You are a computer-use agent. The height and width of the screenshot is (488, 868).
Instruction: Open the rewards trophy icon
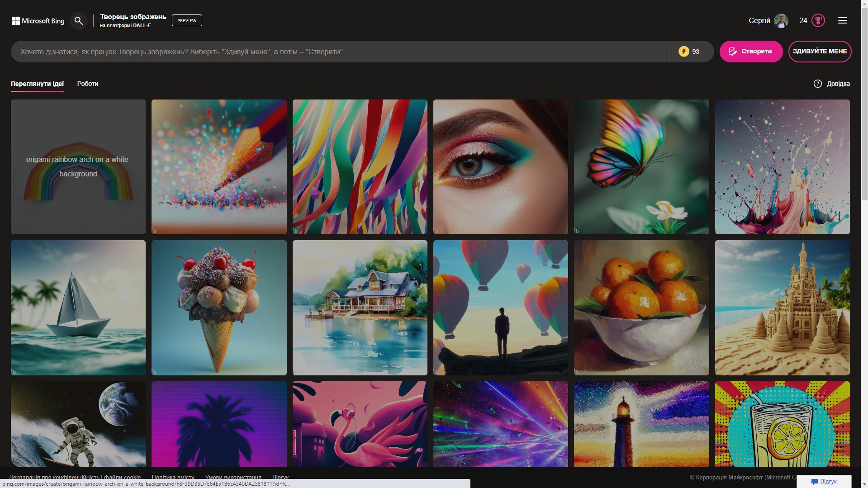818,20
